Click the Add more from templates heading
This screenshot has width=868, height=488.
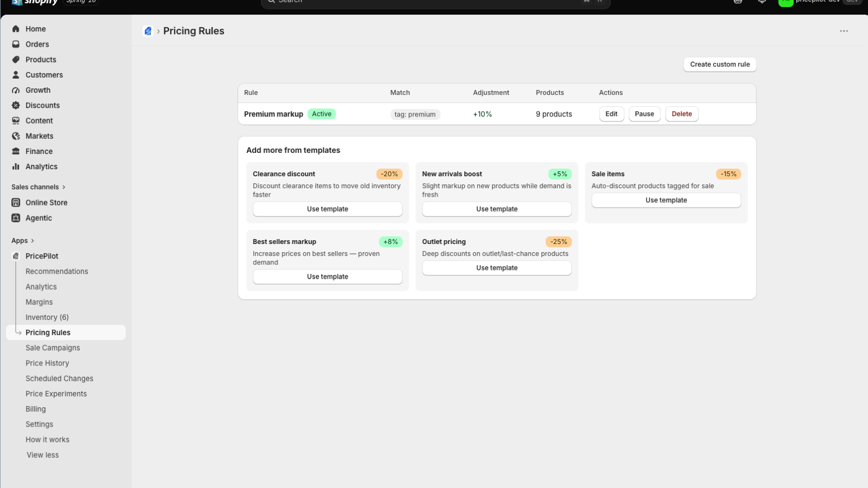293,150
